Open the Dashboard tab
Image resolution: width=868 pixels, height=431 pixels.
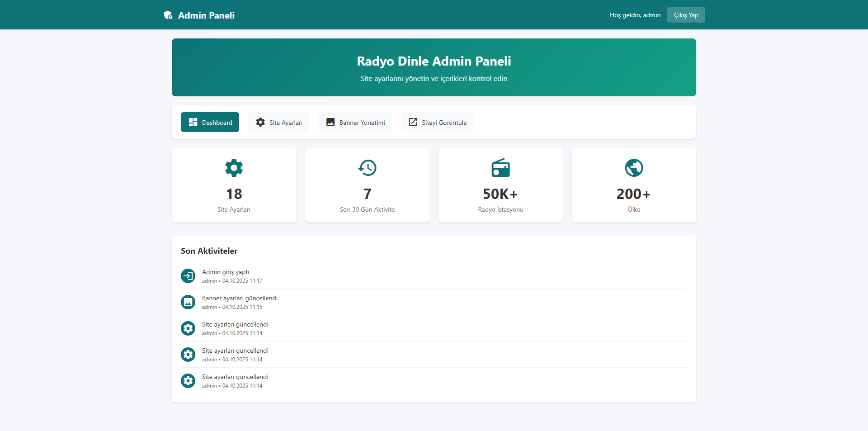210,122
